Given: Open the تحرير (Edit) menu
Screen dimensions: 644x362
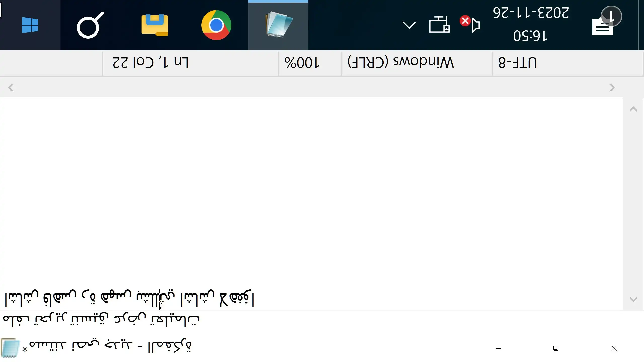Looking at the screenshot, I should (50, 319).
